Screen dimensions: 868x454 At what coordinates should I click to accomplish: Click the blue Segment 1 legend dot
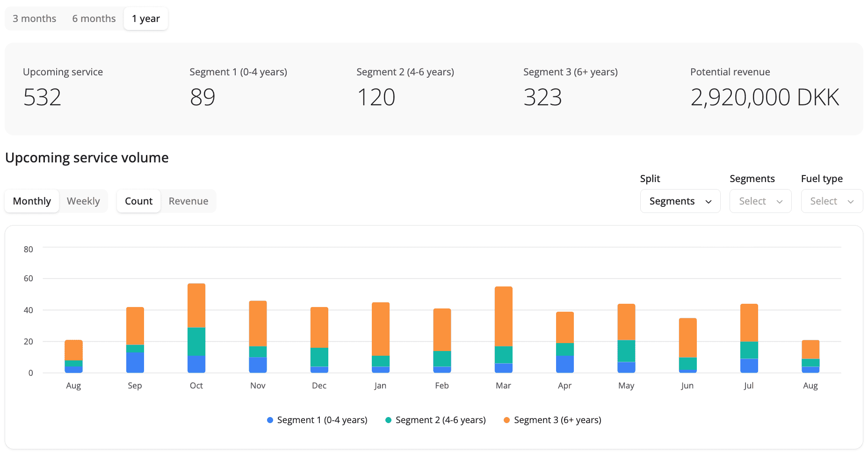(x=270, y=420)
